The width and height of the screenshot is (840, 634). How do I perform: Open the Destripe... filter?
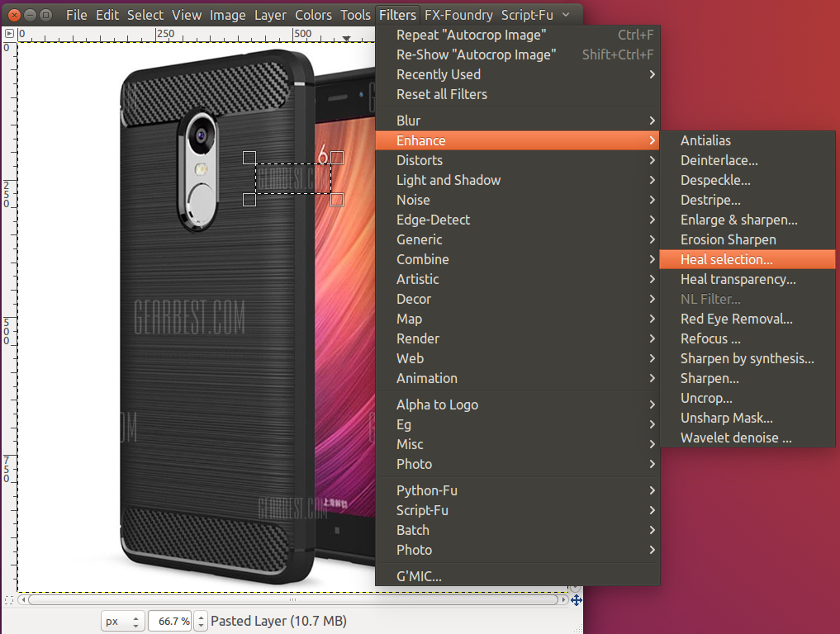747,200
